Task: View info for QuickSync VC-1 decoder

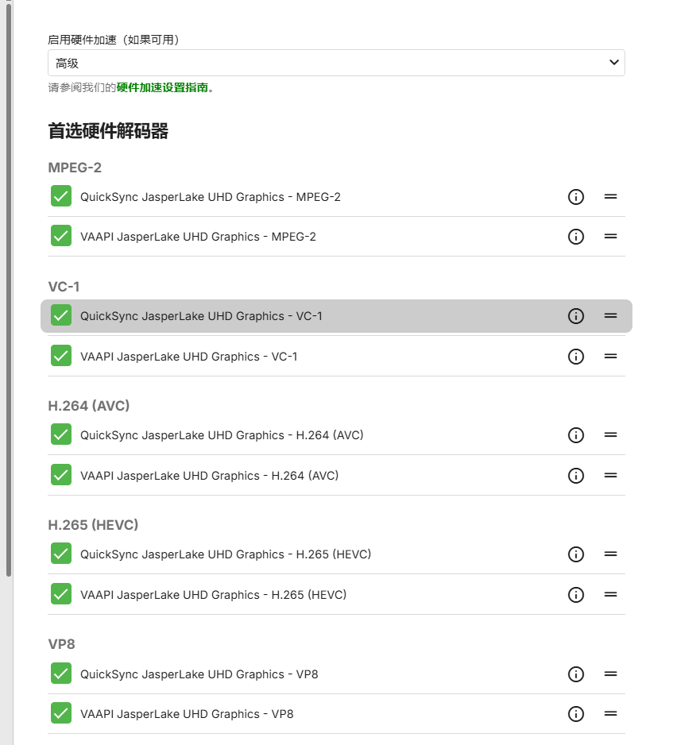Action: coord(576,316)
